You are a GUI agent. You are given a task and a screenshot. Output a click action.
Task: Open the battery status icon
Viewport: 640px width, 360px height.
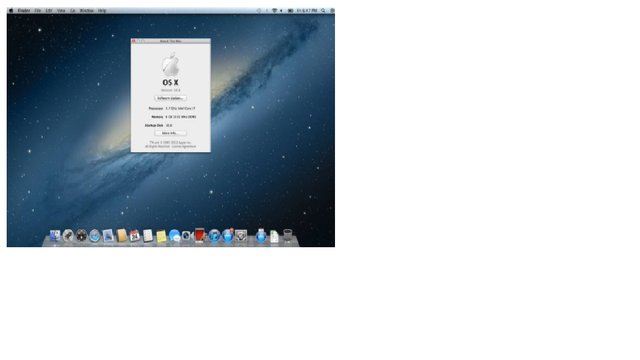pyautogui.click(x=290, y=11)
